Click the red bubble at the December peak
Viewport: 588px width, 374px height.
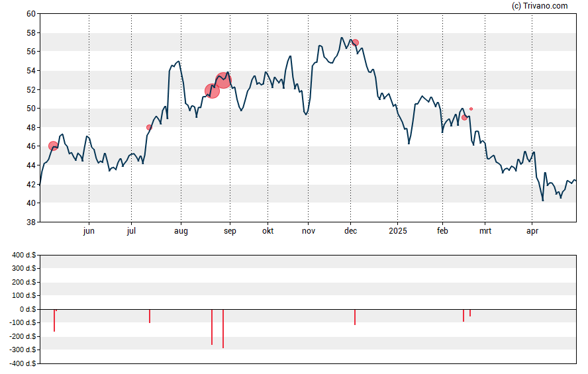[356, 43]
